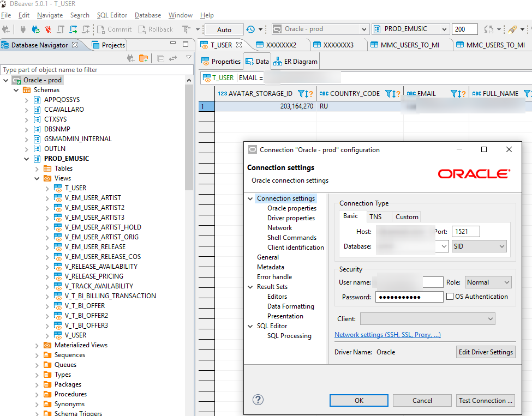Click Rollback in the toolbar

coord(156,29)
